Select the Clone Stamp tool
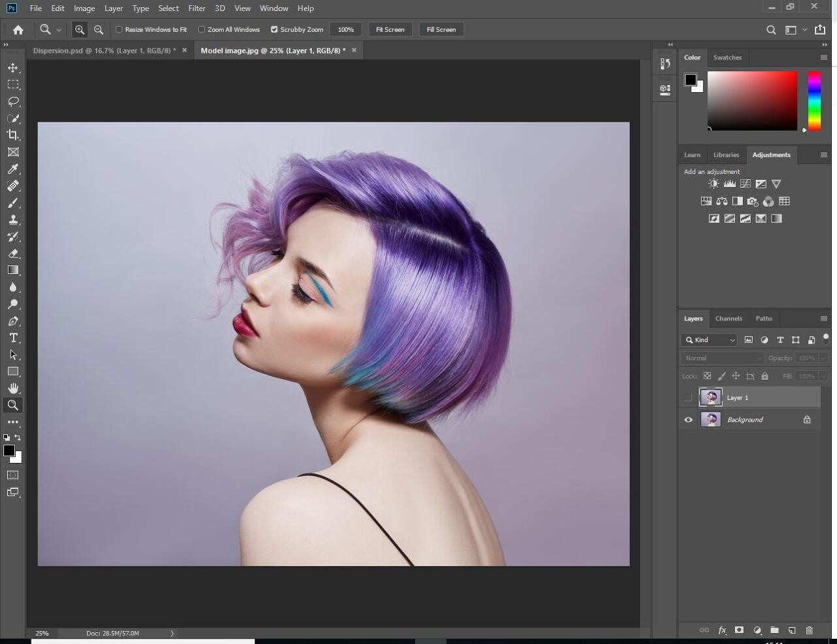The width and height of the screenshot is (837, 644). [x=13, y=220]
